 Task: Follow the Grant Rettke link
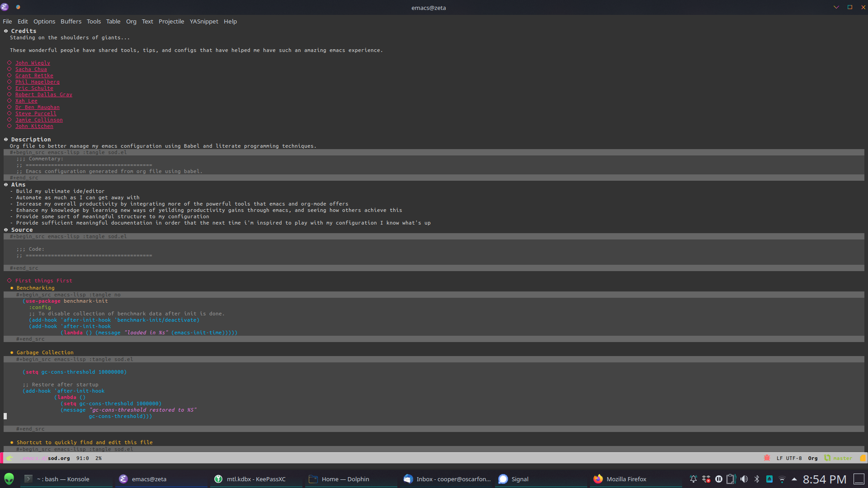tap(34, 75)
